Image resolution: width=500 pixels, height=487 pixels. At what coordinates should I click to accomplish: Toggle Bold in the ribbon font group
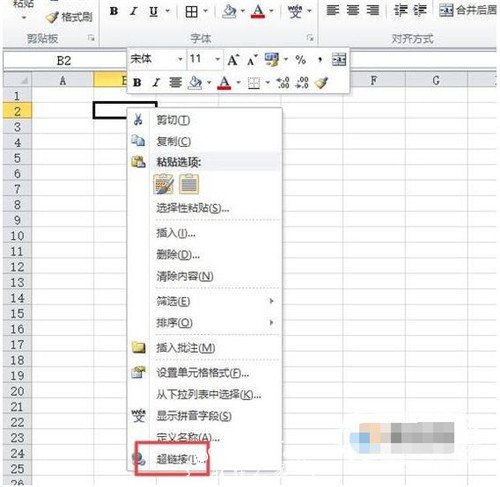(114, 11)
